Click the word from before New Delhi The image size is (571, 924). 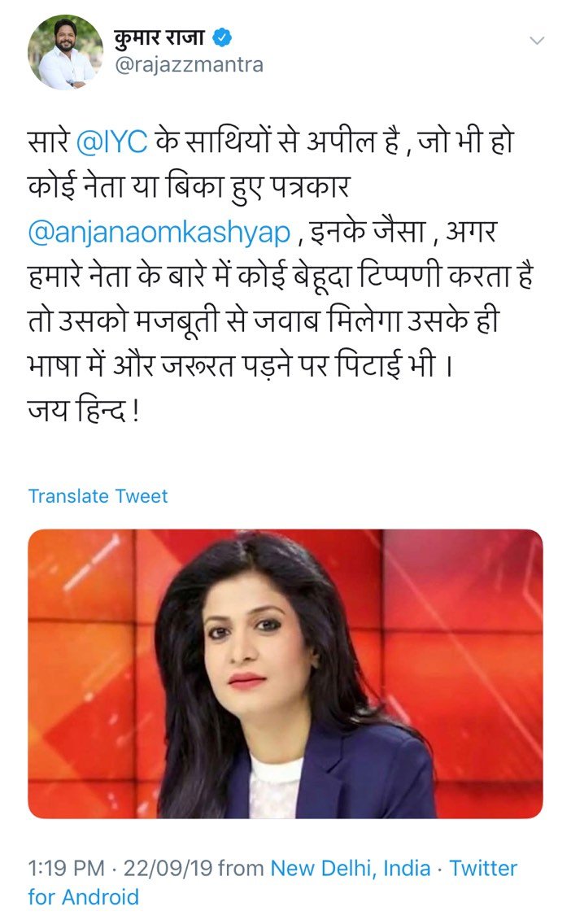241,868
